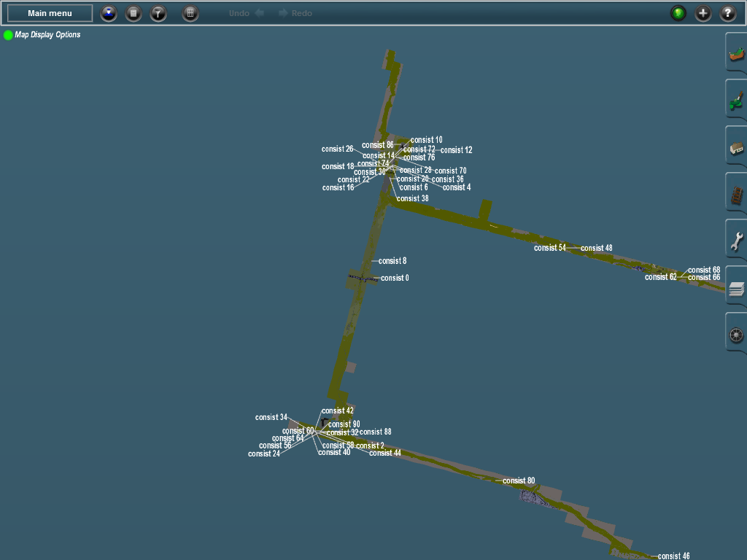This screenshot has height=560, width=747.
Task: Open the Topology tools tab
Action: point(736,54)
